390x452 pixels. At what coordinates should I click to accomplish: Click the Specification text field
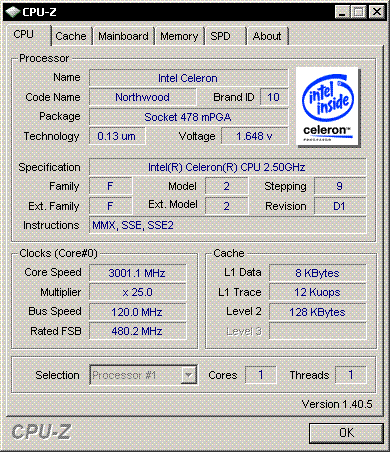227,167
